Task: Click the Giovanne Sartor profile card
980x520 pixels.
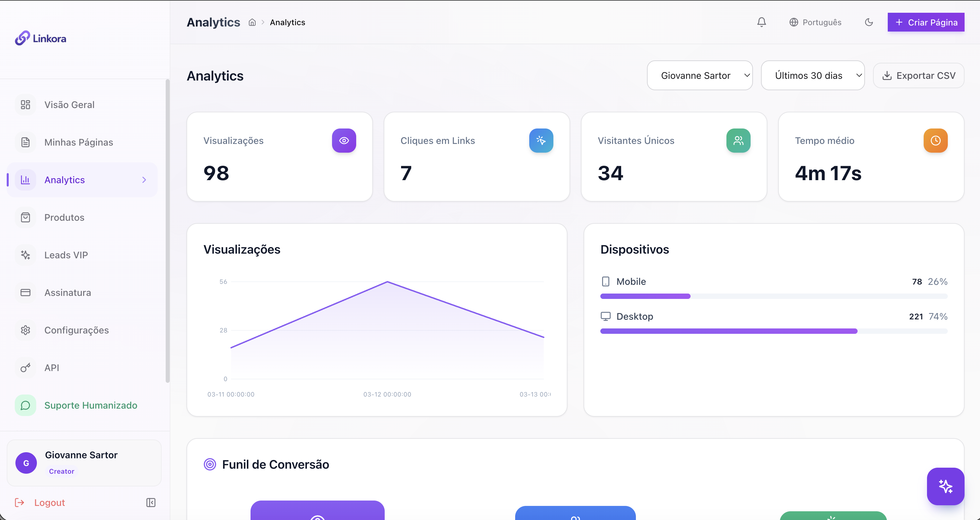Action: [x=84, y=463]
